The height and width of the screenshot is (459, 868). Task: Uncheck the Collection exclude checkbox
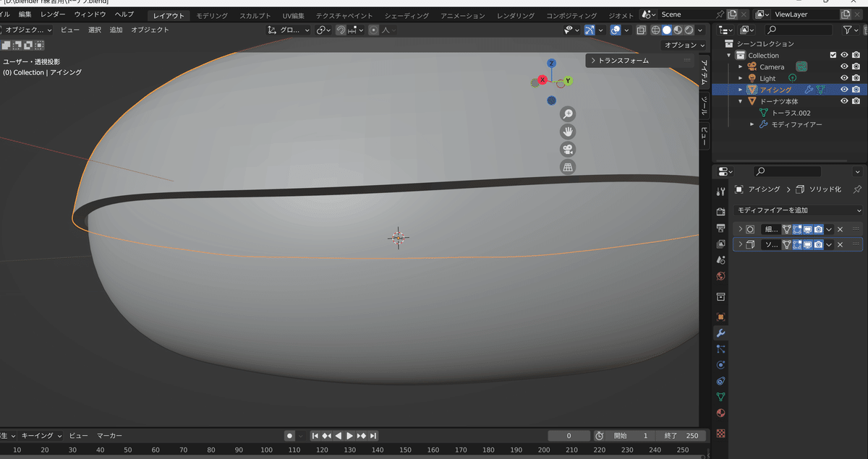pos(833,55)
